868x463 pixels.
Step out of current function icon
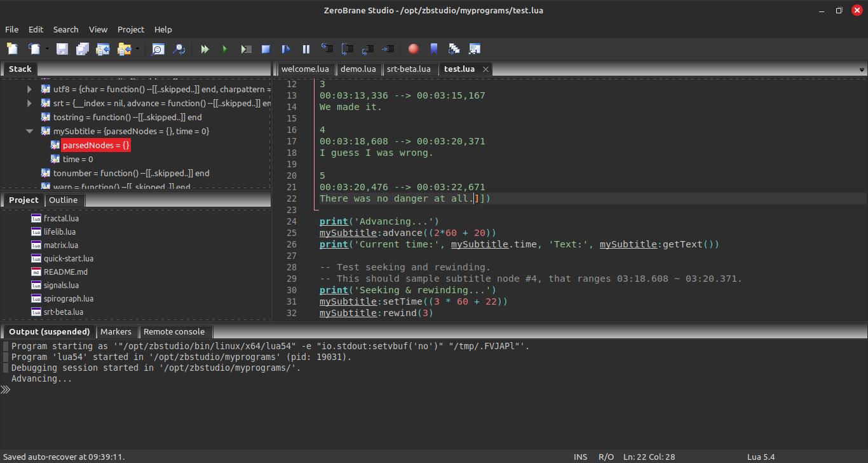(367, 48)
